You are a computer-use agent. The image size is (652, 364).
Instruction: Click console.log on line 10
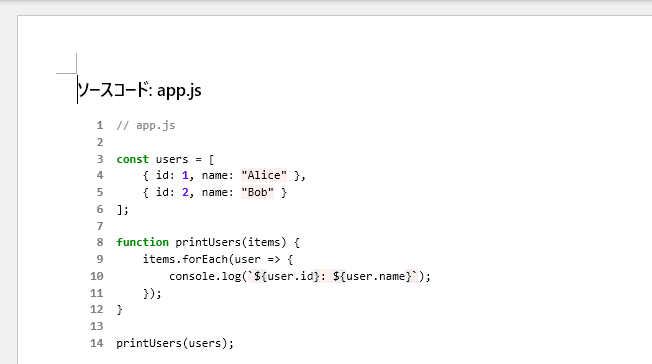pyautogui.click(x=205, y=277)
